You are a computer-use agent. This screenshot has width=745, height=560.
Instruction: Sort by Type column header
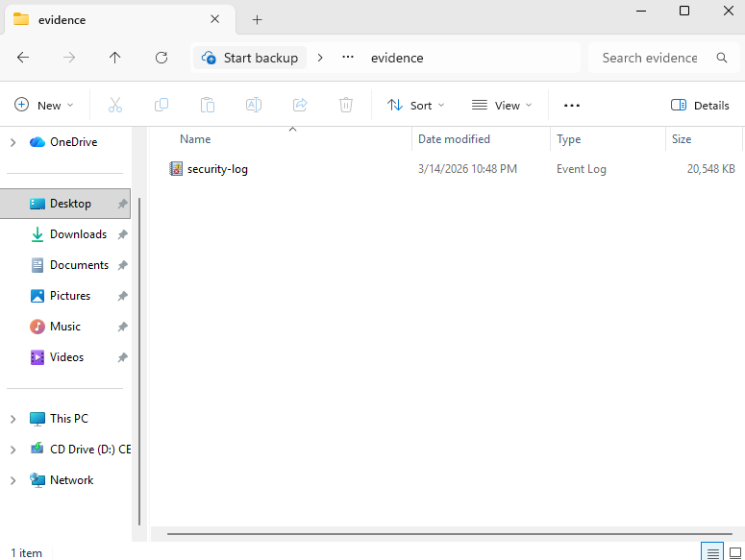coord(569,139)
